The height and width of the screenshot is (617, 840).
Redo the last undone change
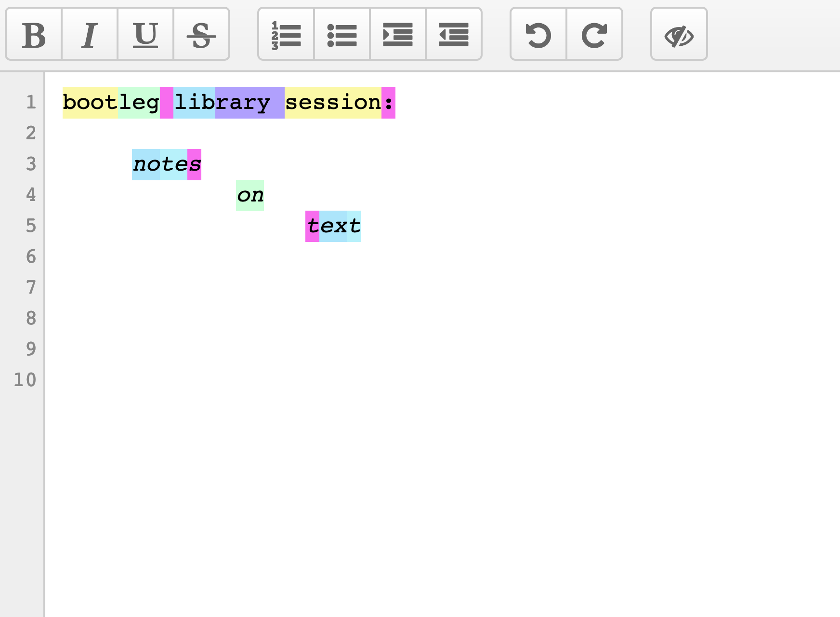point(594,34)
